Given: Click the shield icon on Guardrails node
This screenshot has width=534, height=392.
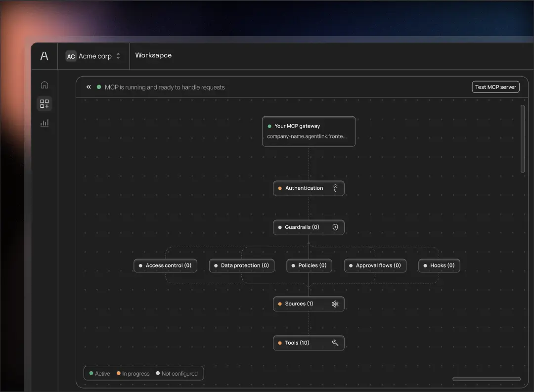Looking at the screenshot, I should (x=335, y=227).
